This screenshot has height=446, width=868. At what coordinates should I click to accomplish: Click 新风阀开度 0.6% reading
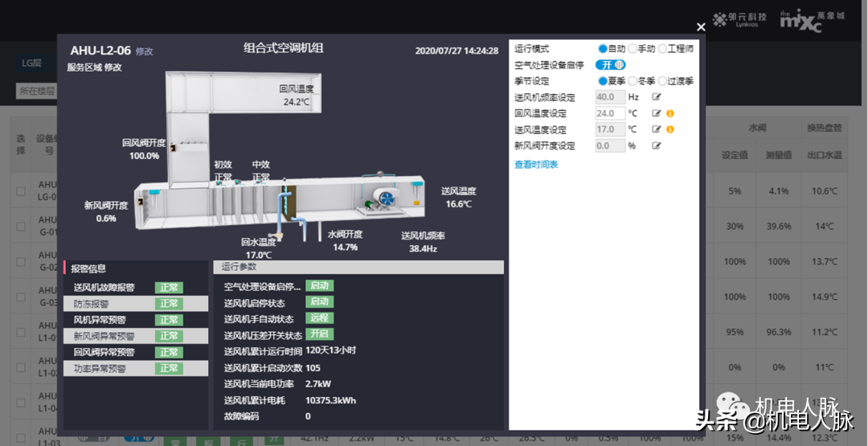(x=106, y=211)
